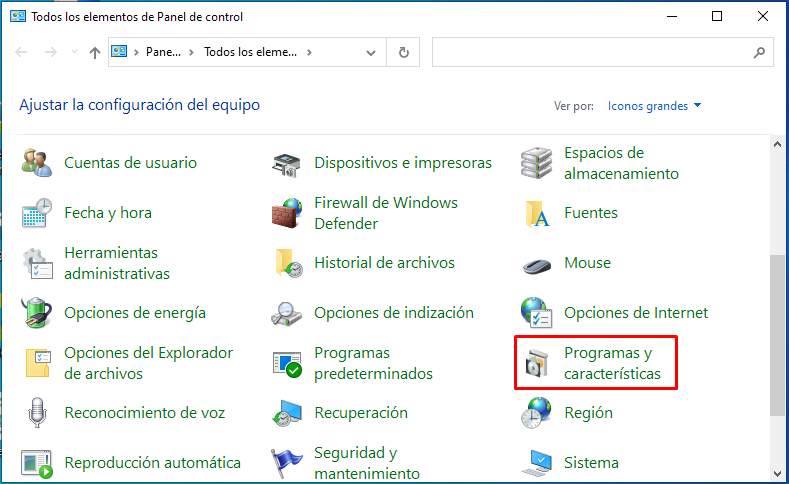Open Espacios de almacenamiento drives icon
Image resolution: width=789 pixels, height=484 pixels.
tap(536, 163)
